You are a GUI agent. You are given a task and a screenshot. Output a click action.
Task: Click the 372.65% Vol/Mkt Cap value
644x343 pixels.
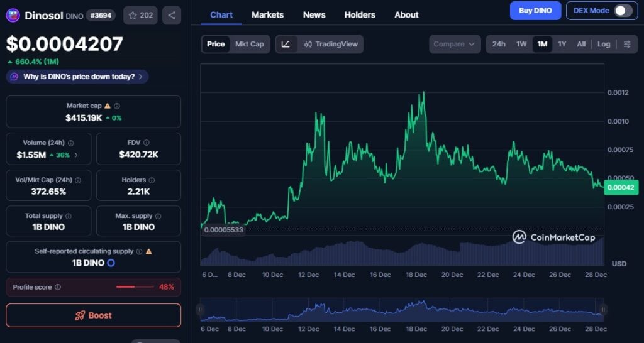coord(48,191)
